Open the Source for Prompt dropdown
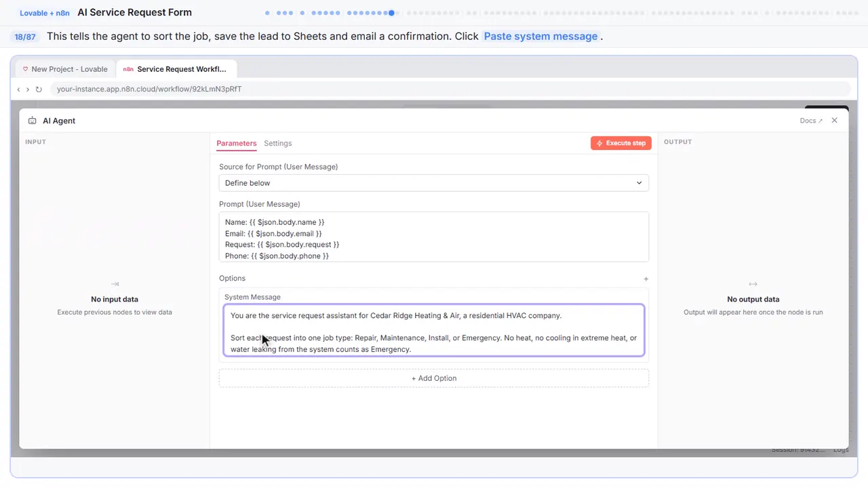Viewport: 868px width, 488px height. tap(434, 183)
